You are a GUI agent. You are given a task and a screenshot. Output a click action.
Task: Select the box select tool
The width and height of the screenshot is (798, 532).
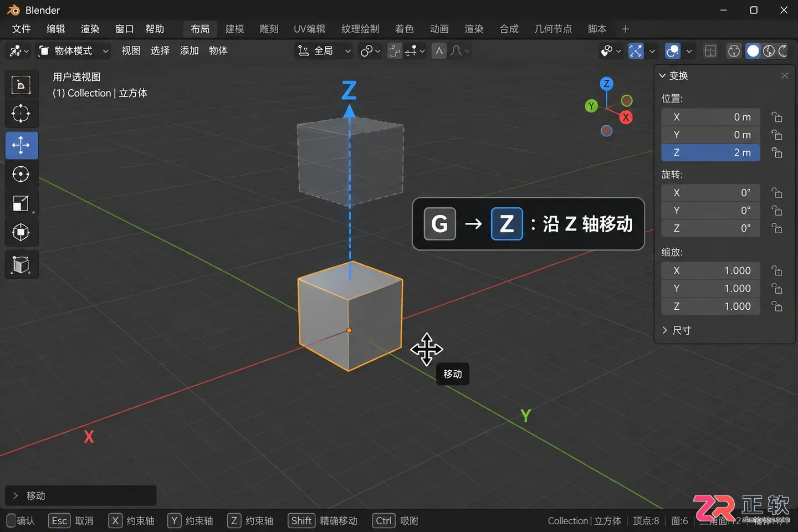point(21,85)
